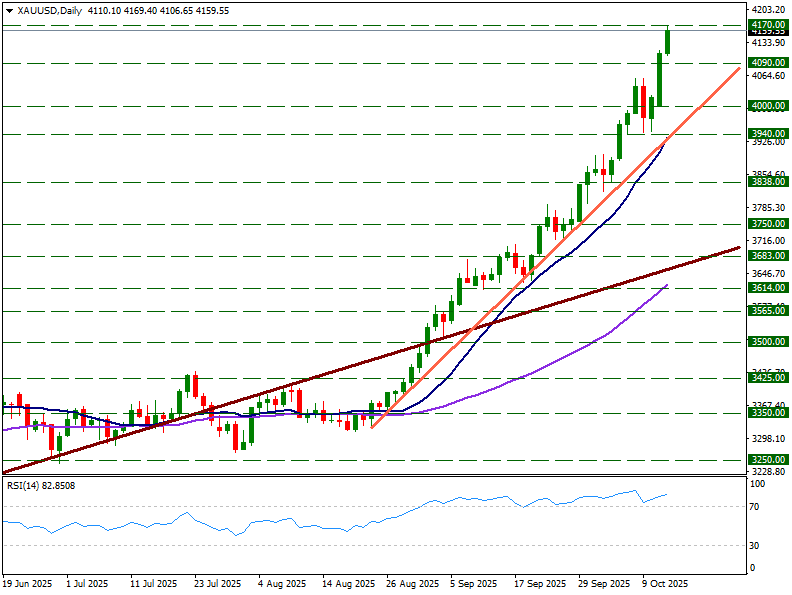The height and width of the screenshot is (595, 792).
Task: Select the 3614.00 price level label
Action: [766, 288]
